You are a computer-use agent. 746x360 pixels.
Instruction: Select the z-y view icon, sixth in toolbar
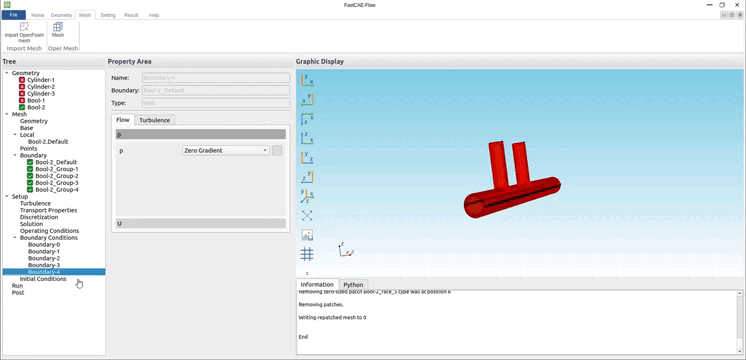(307, 177)
